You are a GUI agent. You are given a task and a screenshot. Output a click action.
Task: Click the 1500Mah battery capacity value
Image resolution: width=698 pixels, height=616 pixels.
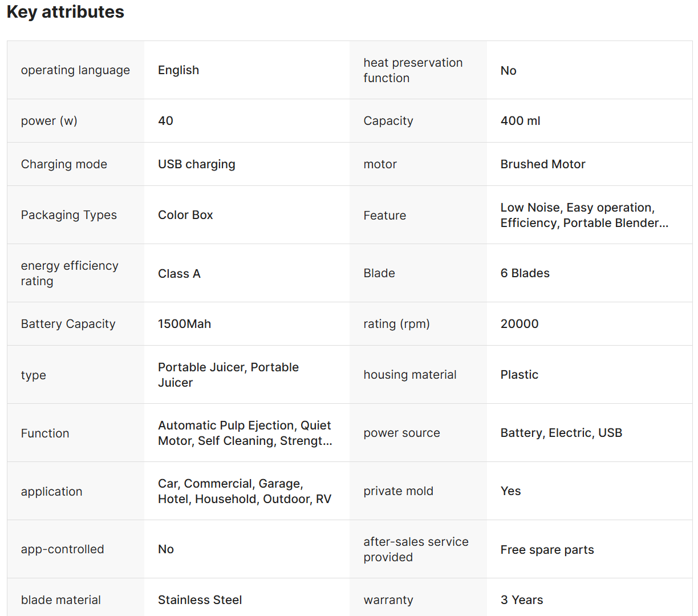(x=184, y=324)
